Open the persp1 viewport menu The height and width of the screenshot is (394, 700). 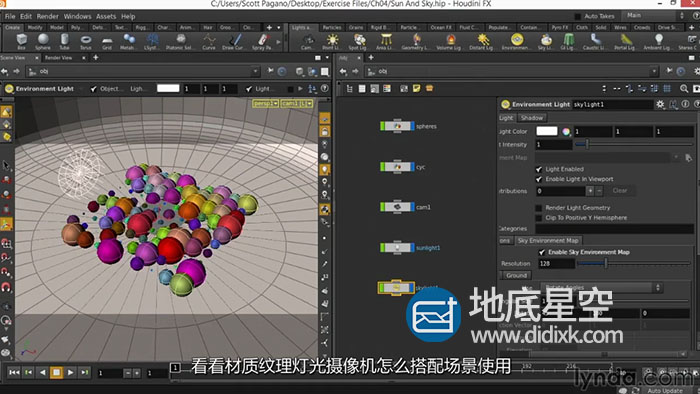tap(266, 104)
